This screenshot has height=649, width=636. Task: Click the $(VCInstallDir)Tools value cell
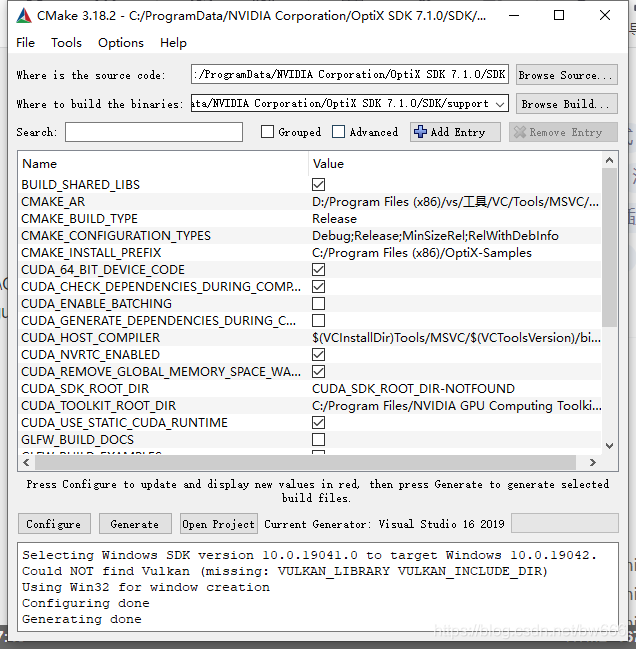tap(456, 337)
